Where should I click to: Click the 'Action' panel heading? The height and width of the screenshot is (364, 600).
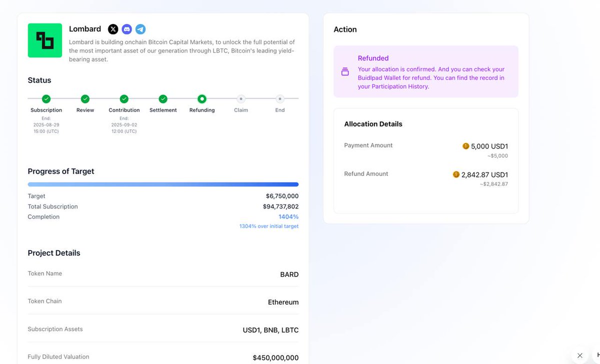(x=345, y=29)
